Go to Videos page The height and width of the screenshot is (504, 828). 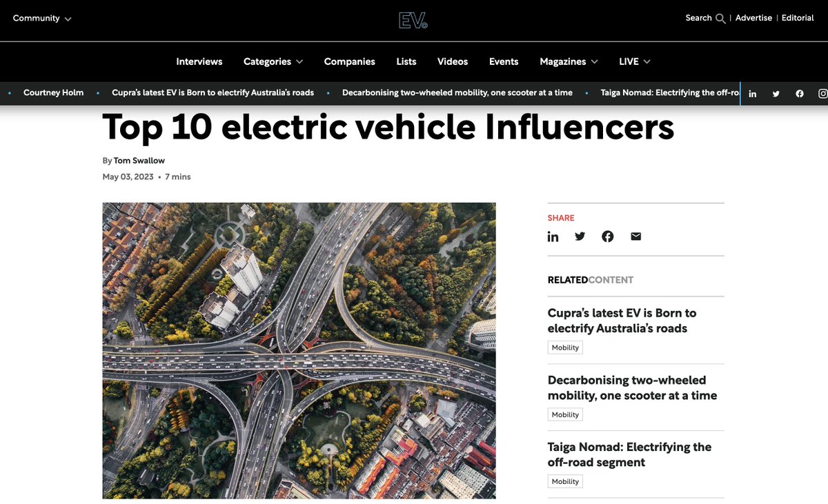[453, 61]
